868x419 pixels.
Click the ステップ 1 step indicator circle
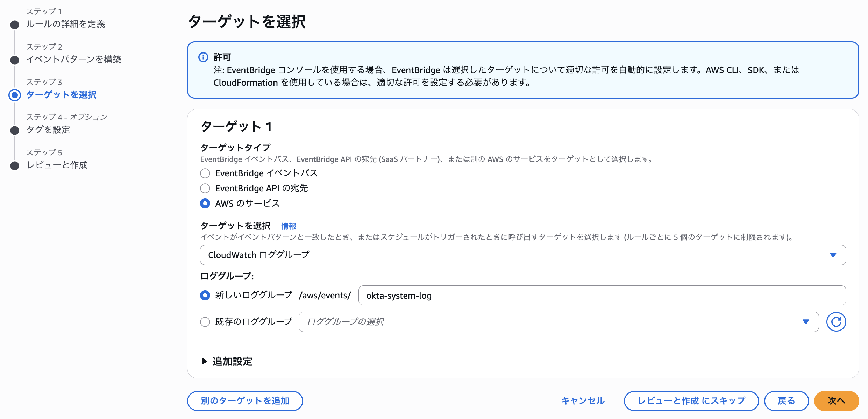click(14, 24)
